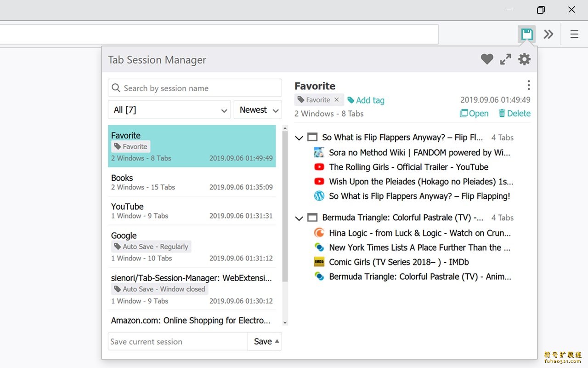Open session manager in expanded window
588x368 pixels.
coord(506,59)
